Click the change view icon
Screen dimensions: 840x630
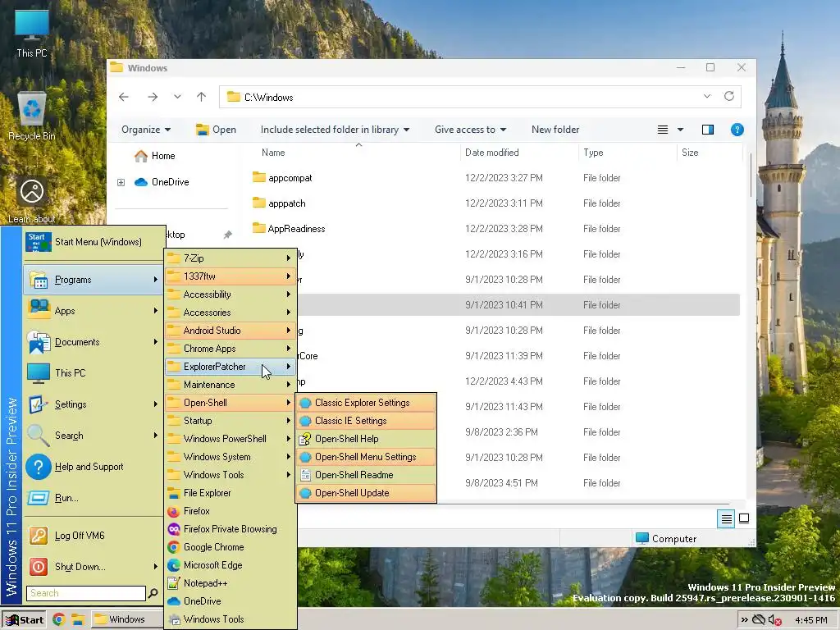tap(663, 130)
